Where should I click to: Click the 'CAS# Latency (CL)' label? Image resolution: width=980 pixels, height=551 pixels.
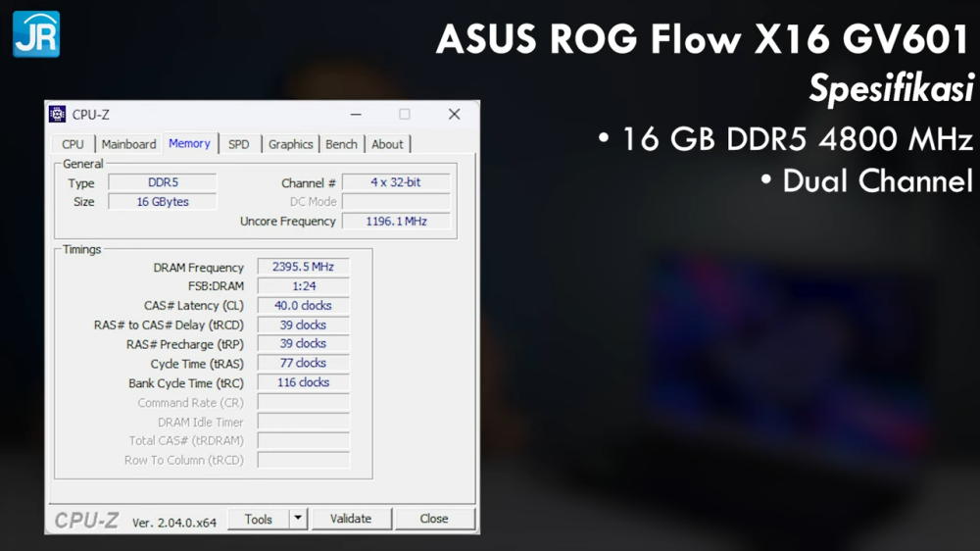[194, 306]
